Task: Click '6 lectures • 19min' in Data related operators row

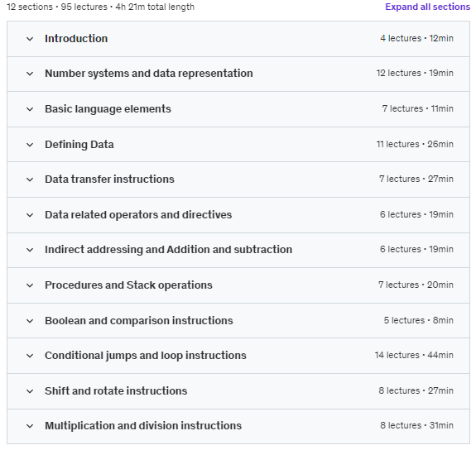Action: [416, 214]
